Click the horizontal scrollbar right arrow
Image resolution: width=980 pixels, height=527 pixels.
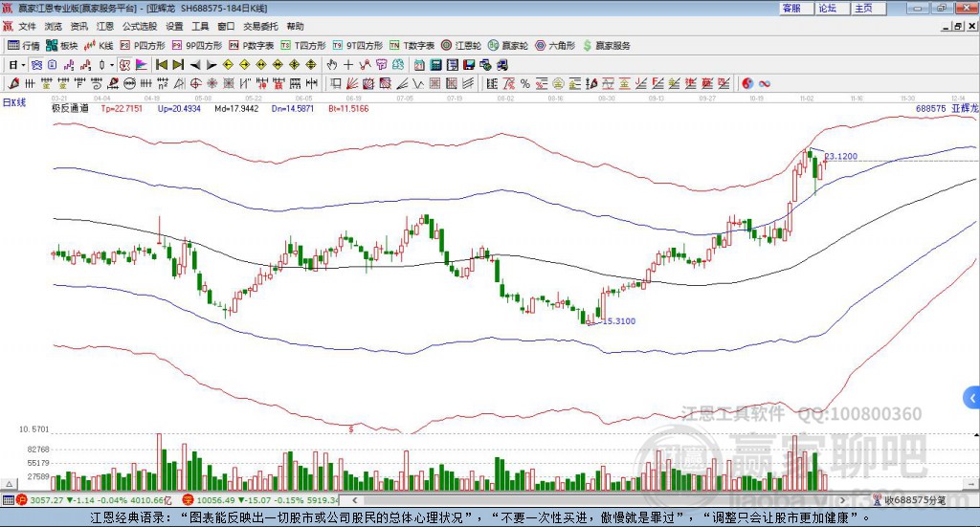tap(842, 500)
